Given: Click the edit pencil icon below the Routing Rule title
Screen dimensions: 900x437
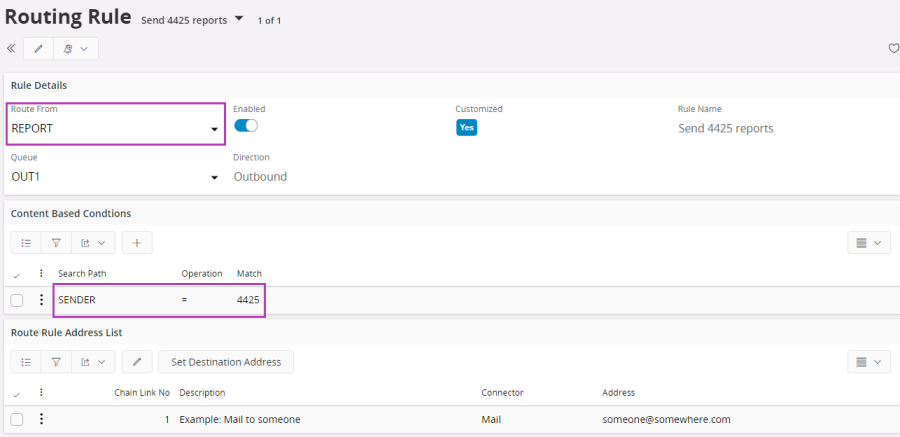Looking at the screenshot, I should (x=39, y=48).
